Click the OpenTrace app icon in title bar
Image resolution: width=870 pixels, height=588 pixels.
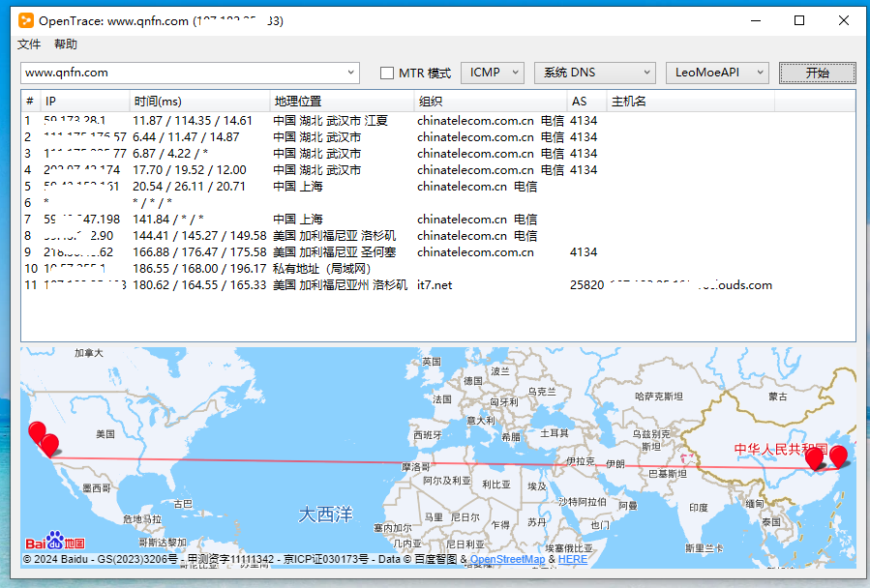tap(26, 20)
